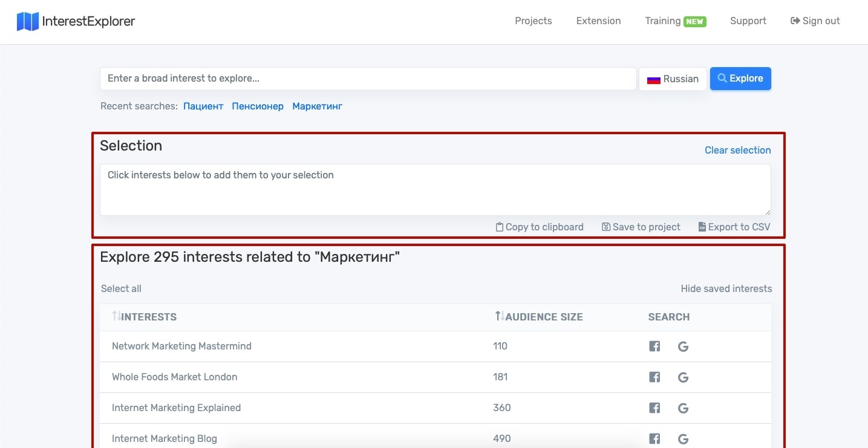This screenshot has width=868, height=448.
Task: Click the blue Explore button
Action: (740, 79)
